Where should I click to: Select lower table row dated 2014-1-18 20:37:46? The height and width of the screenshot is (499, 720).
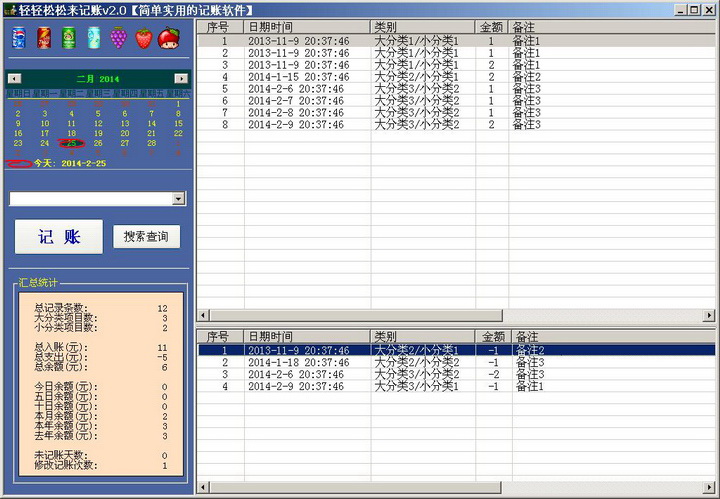[456, 363]
